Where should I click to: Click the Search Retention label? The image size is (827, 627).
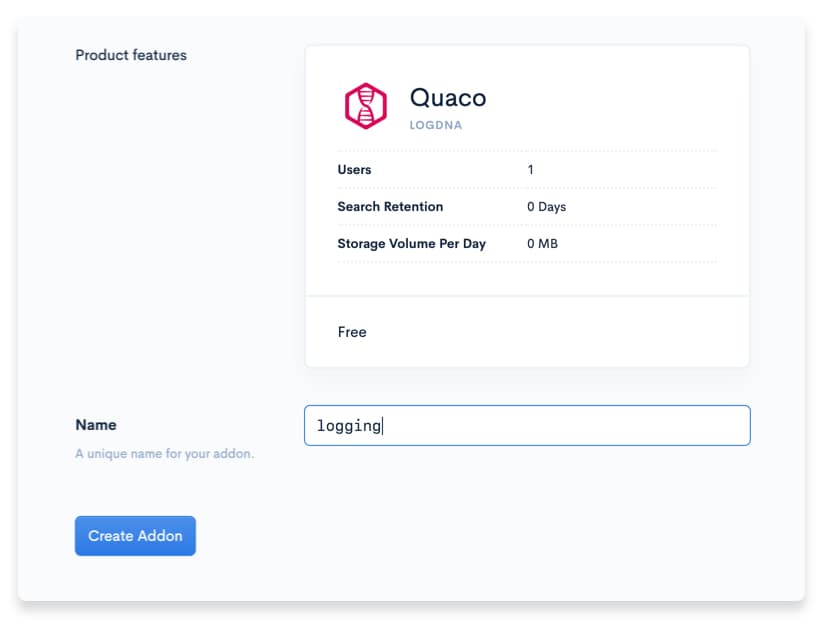390,207
